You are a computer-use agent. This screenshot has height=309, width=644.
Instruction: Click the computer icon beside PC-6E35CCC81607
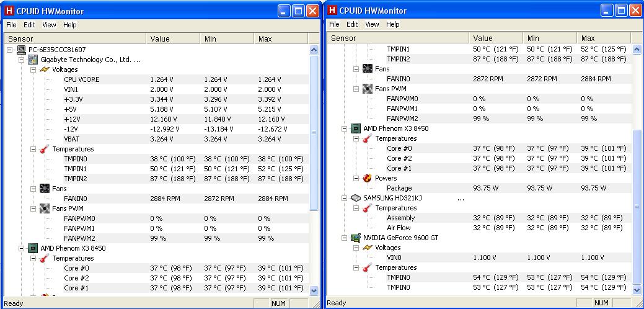point(21,50)
